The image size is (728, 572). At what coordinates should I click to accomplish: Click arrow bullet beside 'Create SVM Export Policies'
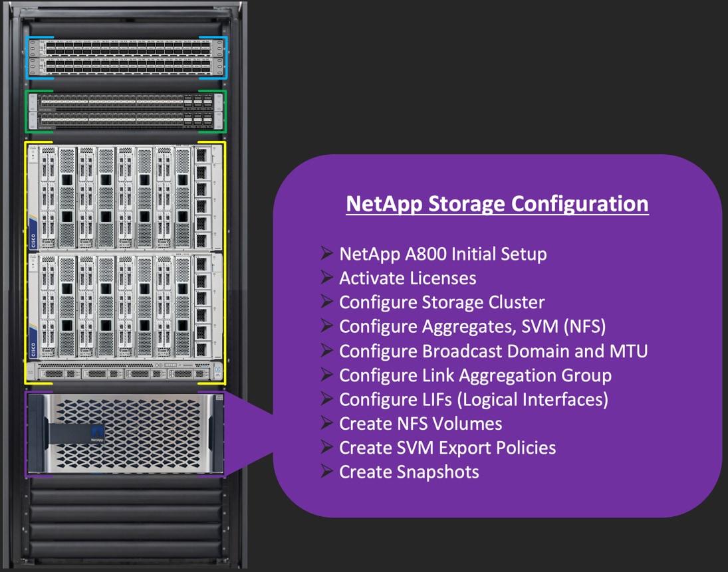327,446
